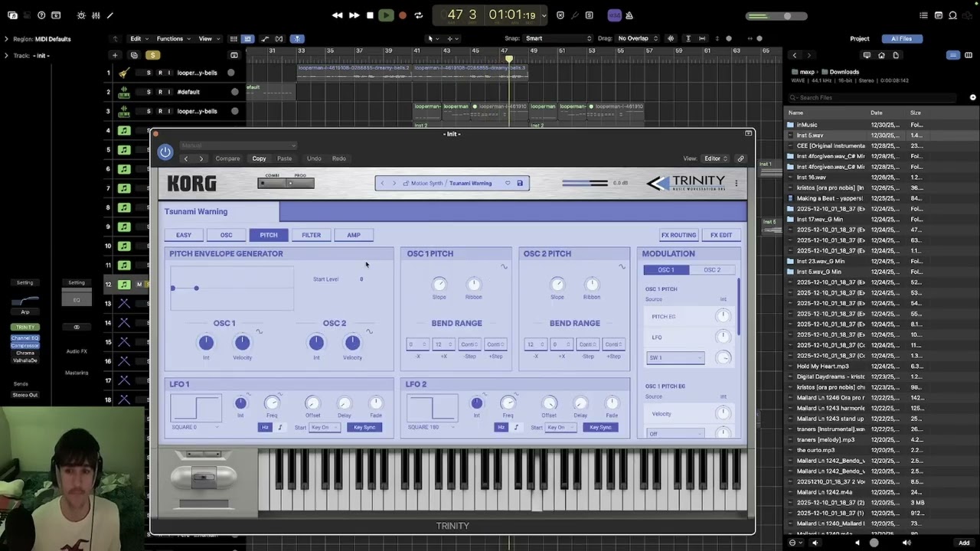The height and width of the screenshot is (551, 980).
Task: Open the Trinity three-dot options menu
Action: (x=737, y=183)
